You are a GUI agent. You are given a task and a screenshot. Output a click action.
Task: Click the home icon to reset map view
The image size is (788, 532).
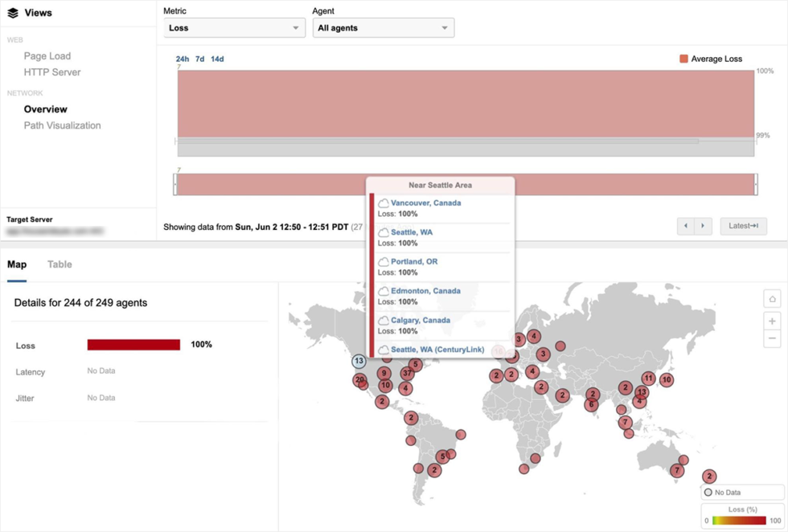772,298
